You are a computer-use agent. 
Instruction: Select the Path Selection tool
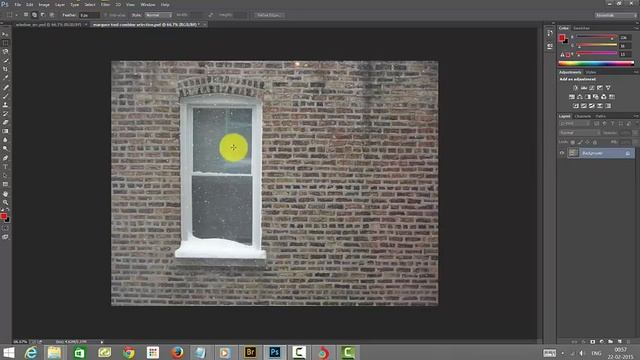point(5,176)
